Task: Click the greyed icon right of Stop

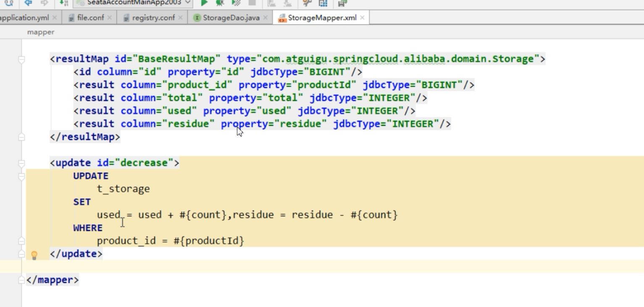Action: (272, 3)
